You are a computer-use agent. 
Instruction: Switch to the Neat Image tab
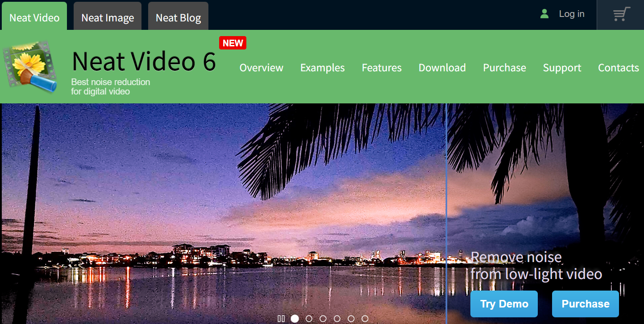click(108, 16)
